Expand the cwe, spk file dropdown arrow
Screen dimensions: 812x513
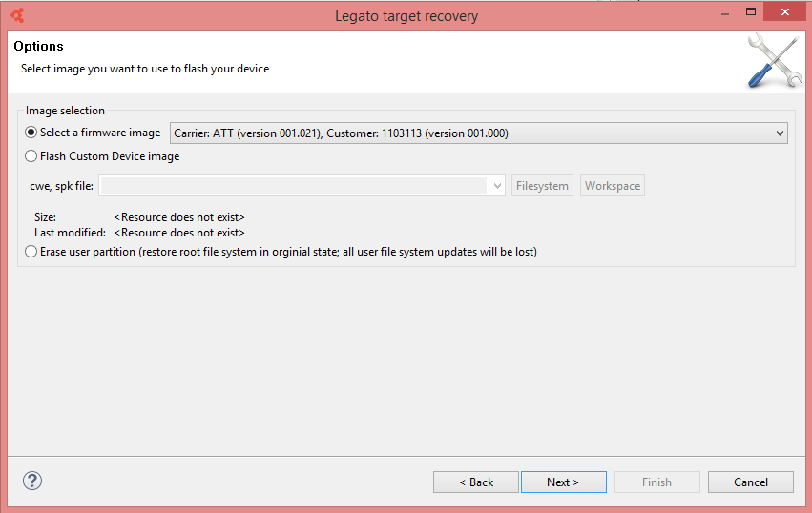click(x=497, y=186)
